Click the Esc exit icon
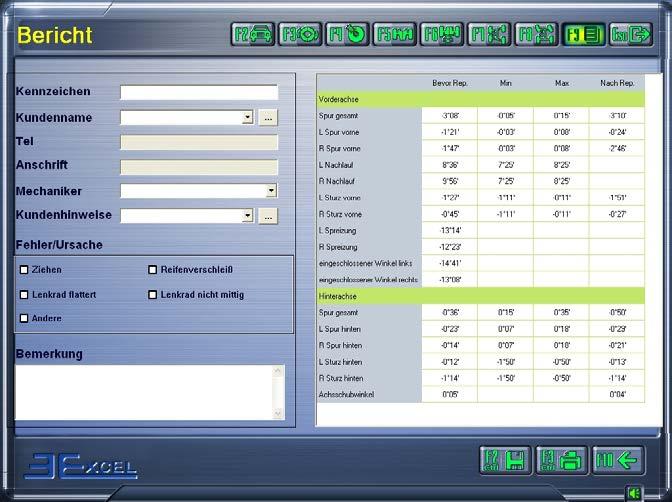Screen dimensions: 672x502 coord(631,34)
